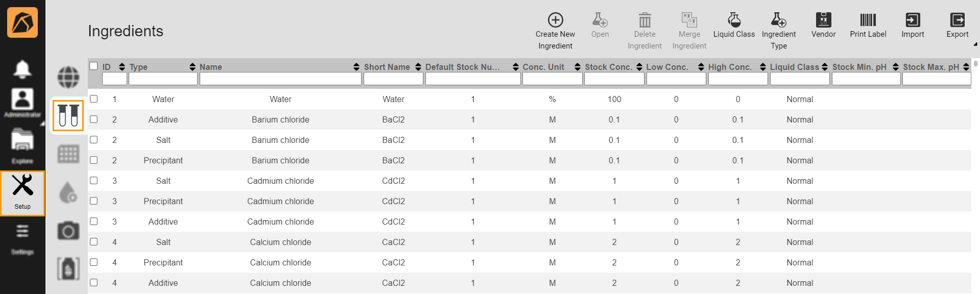This screenshot has height=294, width=980.
Task: Open the Ingredient Type icon
Action: (x=778, y=20)
